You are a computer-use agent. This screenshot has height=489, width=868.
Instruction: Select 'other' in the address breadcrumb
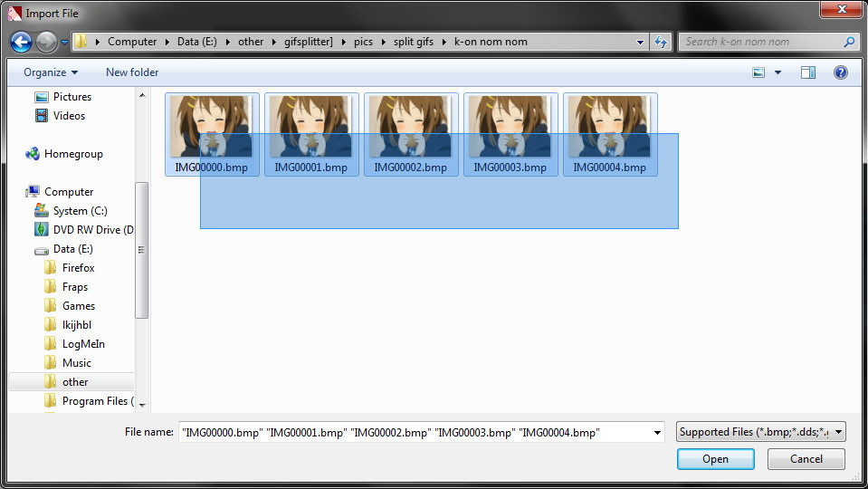pos(251,42)
